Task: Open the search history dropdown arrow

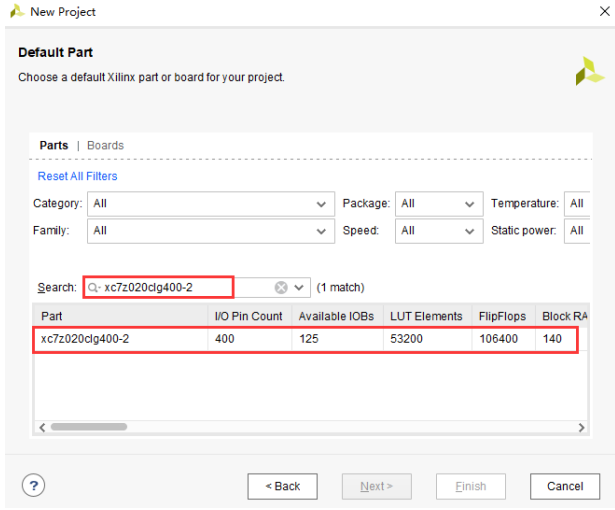Action: click(299, 287)
